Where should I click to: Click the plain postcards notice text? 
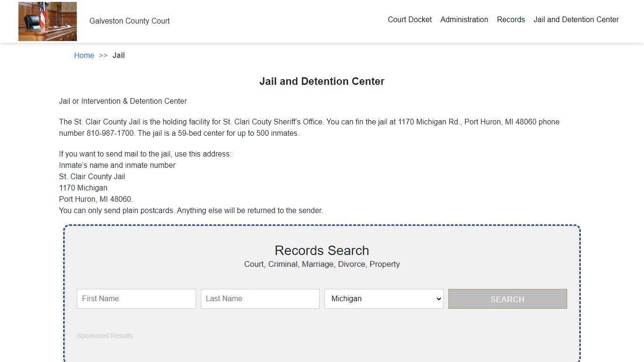[x=190, y=210]
